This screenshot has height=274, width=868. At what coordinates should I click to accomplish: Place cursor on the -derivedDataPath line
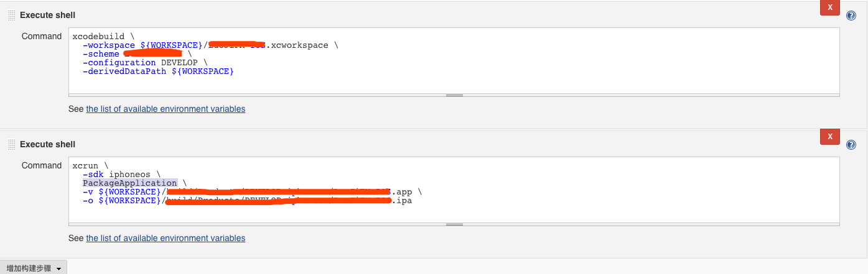pos(158,71)
